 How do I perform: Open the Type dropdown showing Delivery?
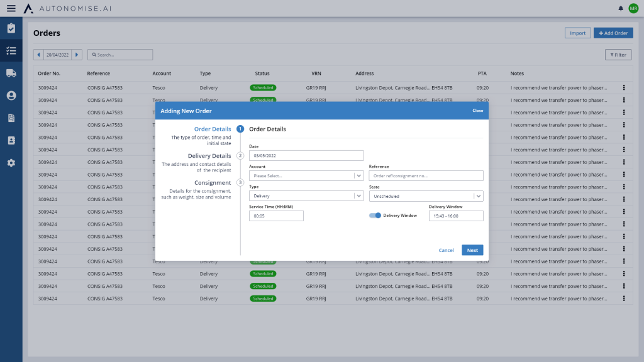[x=306, y=196]
